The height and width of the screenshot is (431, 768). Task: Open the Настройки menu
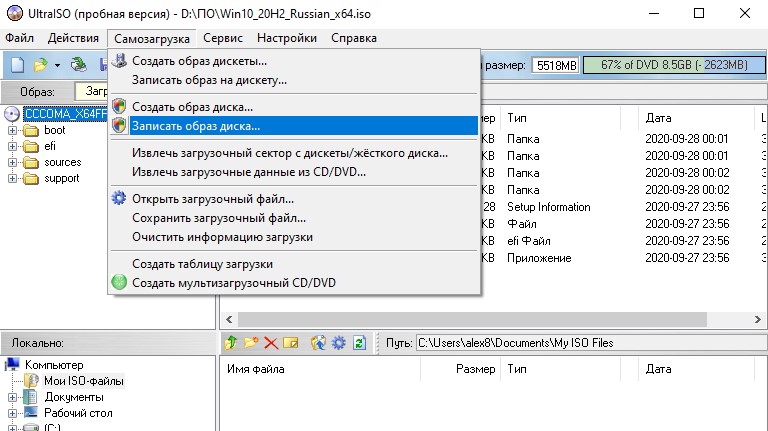[287, 38]
